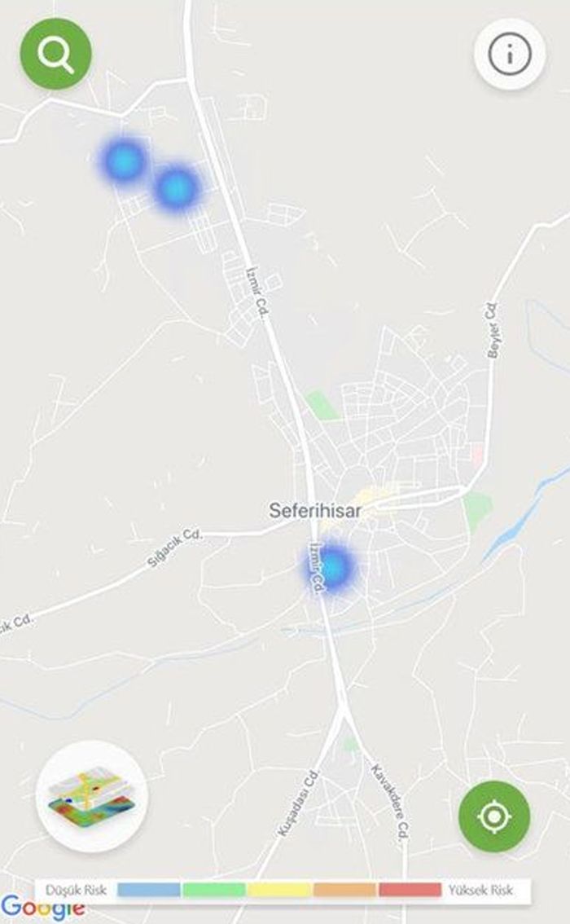Click the Google logo
The image size is (570, 924).
[x=42, y=908]
